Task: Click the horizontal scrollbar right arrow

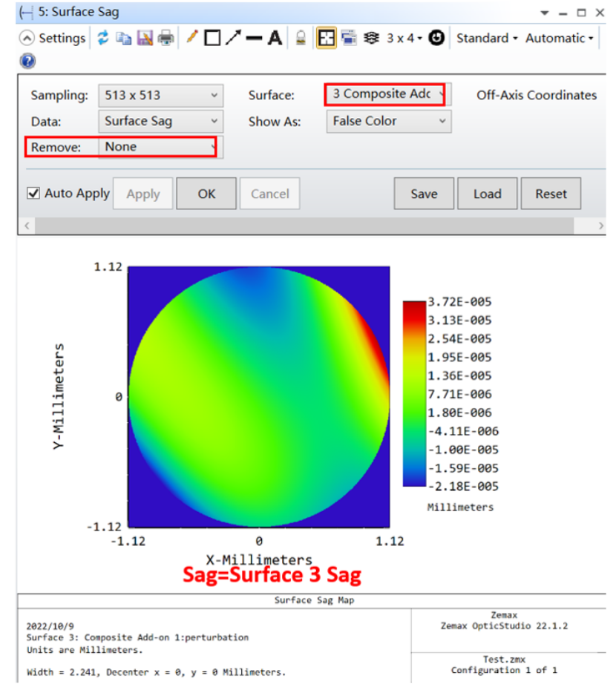Action: click(x=600, y=226)
